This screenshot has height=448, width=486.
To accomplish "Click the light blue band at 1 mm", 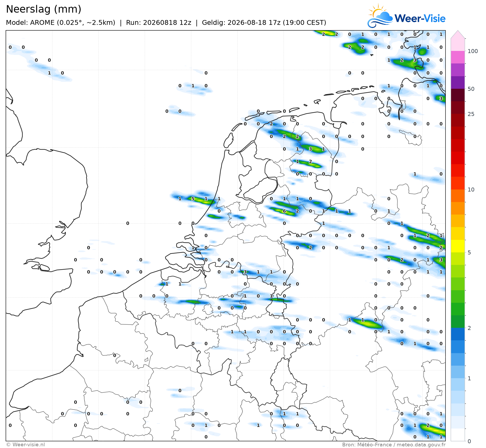I will [458, 384].
